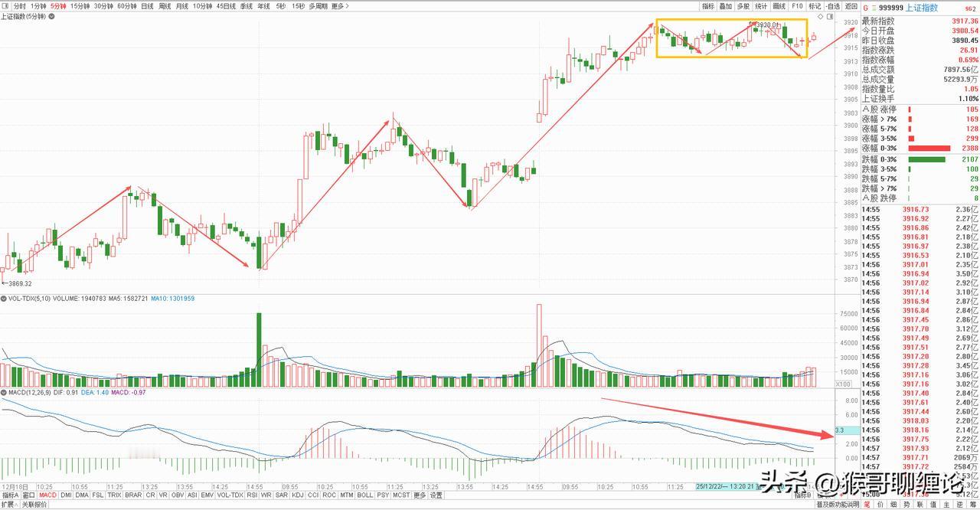Open 普及版功能说明 link
Viewport: 980px width, 510px height.
click(838, 505)
